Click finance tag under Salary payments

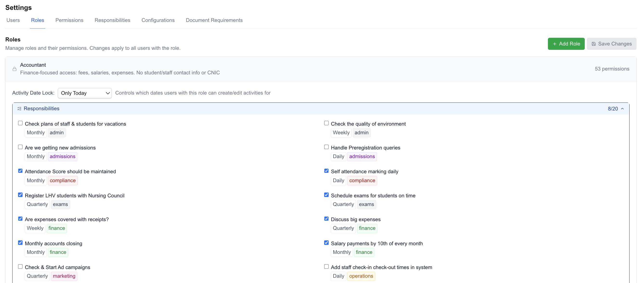[x=364, y=252]
